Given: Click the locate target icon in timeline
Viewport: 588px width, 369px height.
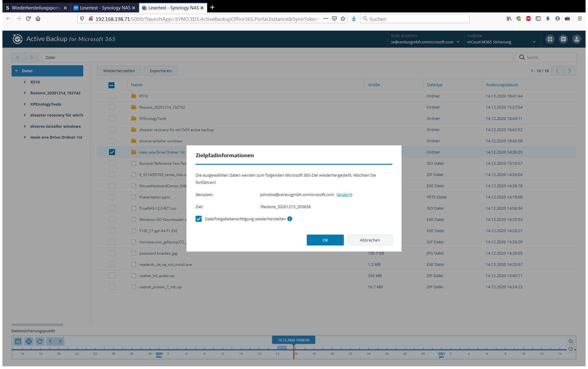Looking at the screenshot, I should 29,341.
